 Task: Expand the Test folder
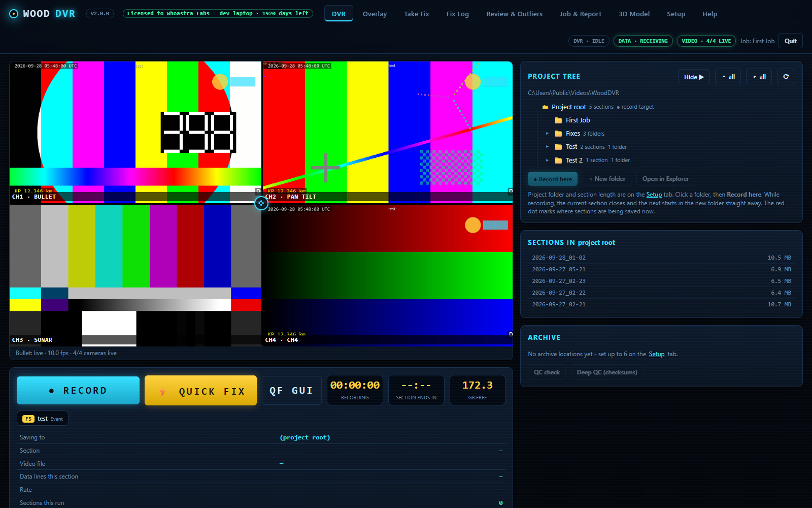click(547, 147)
